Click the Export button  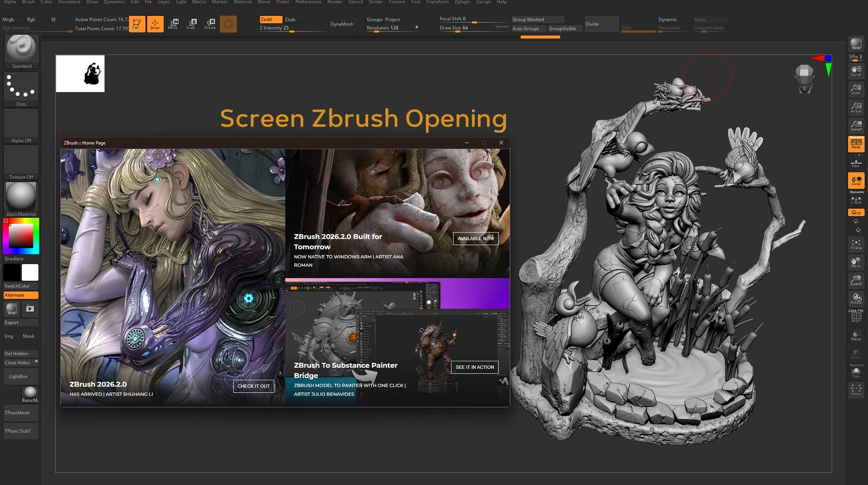click(21, 322)
